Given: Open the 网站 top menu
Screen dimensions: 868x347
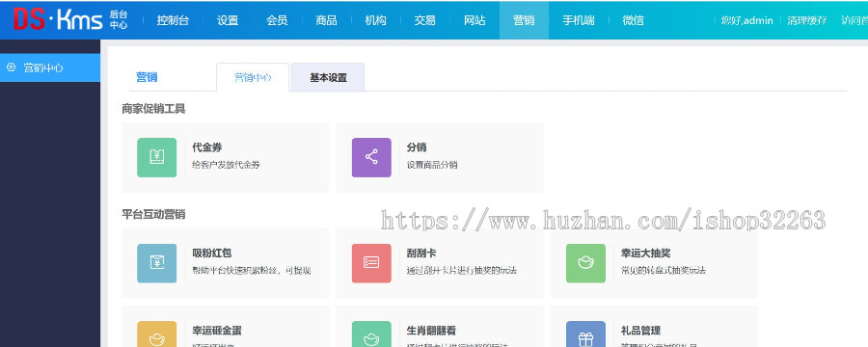Looking at the screenshot, I should click(x=475, y=20).
